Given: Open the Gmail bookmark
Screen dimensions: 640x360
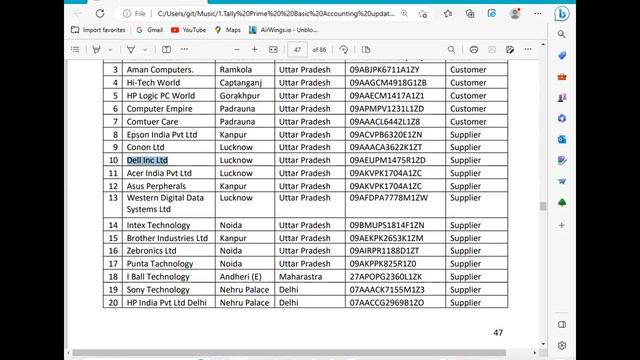Looking at the screenshot, I should [x=149, y=30].
